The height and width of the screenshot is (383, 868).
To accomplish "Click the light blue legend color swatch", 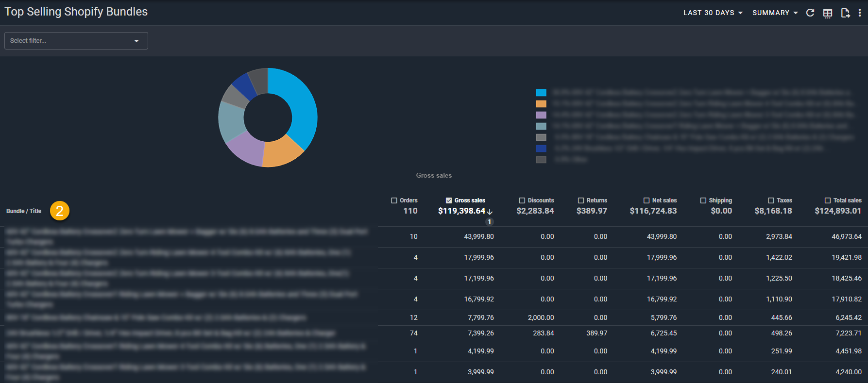I will [541, 93].
